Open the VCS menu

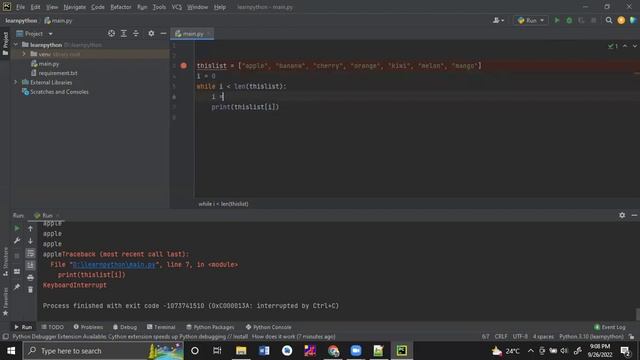pos(177,7)
